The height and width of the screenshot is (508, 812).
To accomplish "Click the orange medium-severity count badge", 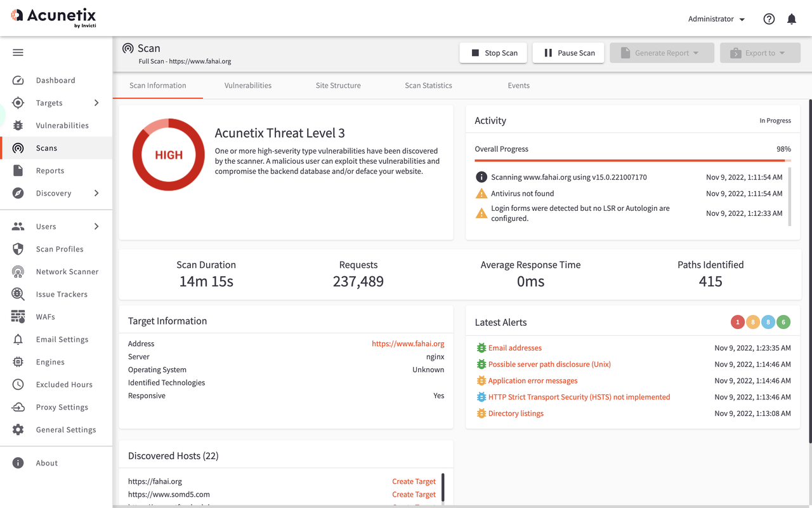I will click(x=753, y=322).
